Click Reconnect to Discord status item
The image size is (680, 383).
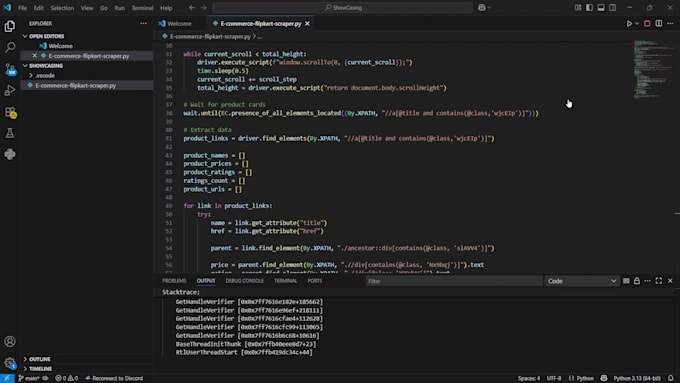pos(114,378)
